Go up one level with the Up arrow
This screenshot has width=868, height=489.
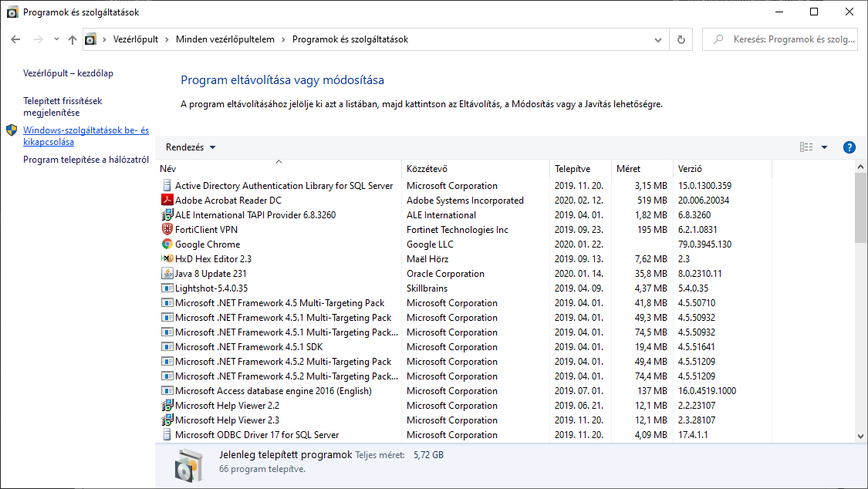tap(73, 39)
